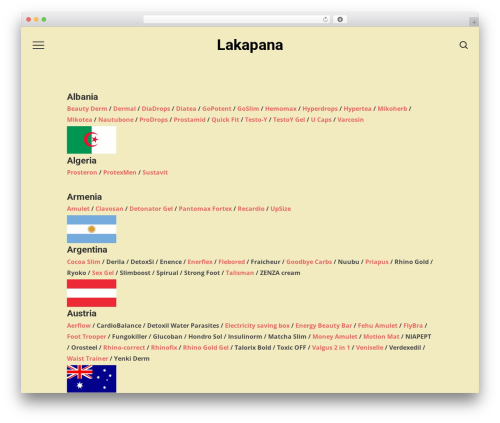Click the search magnifier icon
This screenshot has width=500, height=423.
click(x=463, y=45)
